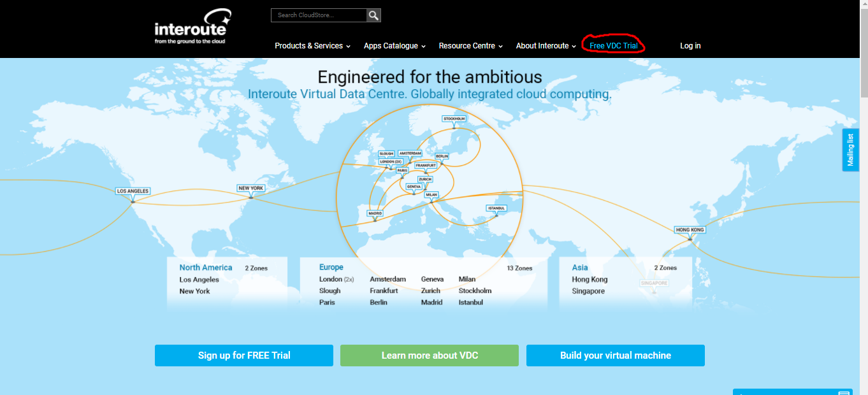Click Frankfurt in Europe list

pos(384,291)
